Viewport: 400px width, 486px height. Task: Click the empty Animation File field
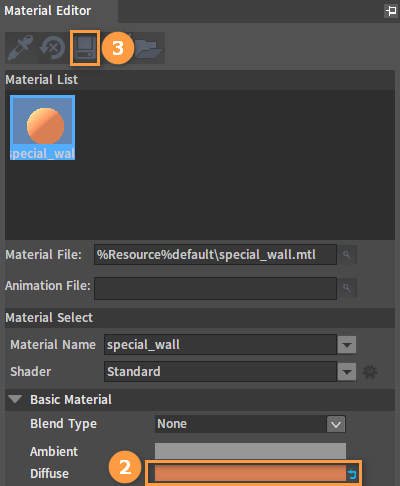215,288
